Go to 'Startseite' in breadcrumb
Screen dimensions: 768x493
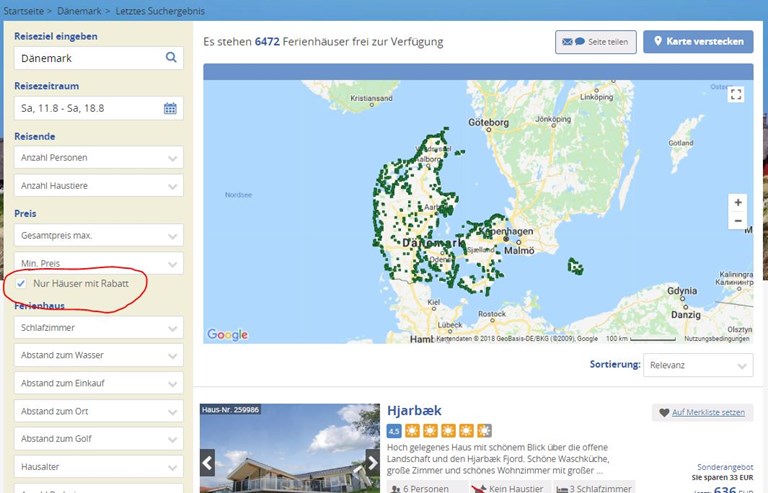pos(22,8)
